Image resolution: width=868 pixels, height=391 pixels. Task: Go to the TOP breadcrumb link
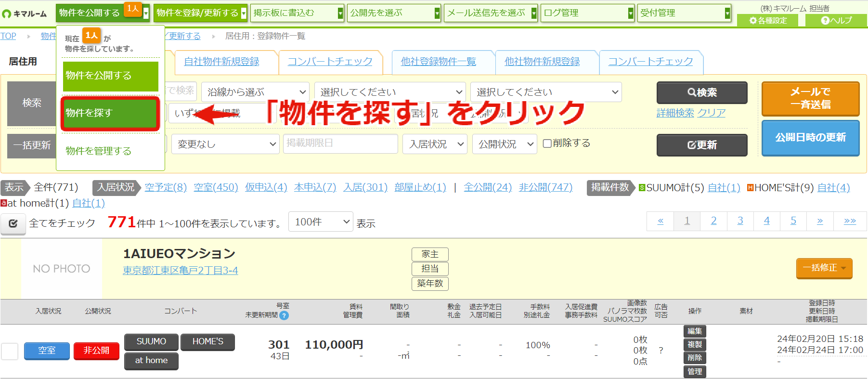[x=8, y=36]
